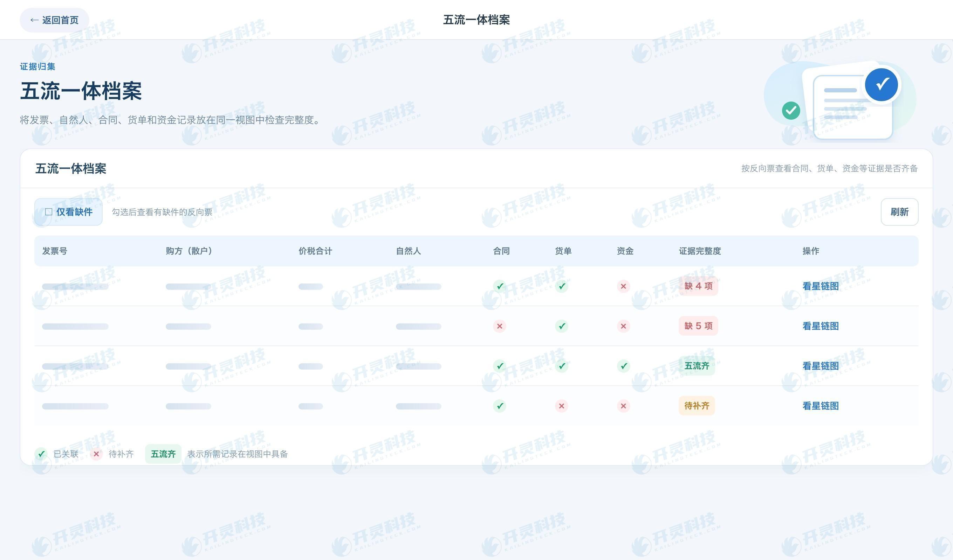
Task: Click the blue checkmark circle in the header illustration
Action: [x=882, y=84]
